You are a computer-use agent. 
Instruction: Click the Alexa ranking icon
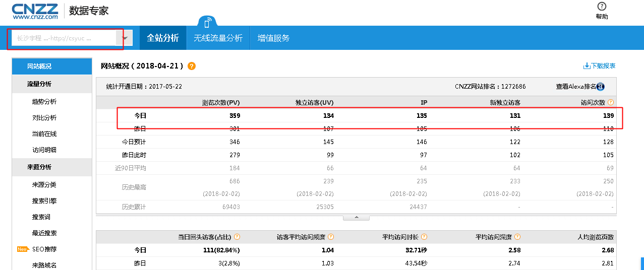tap(600, 87)
